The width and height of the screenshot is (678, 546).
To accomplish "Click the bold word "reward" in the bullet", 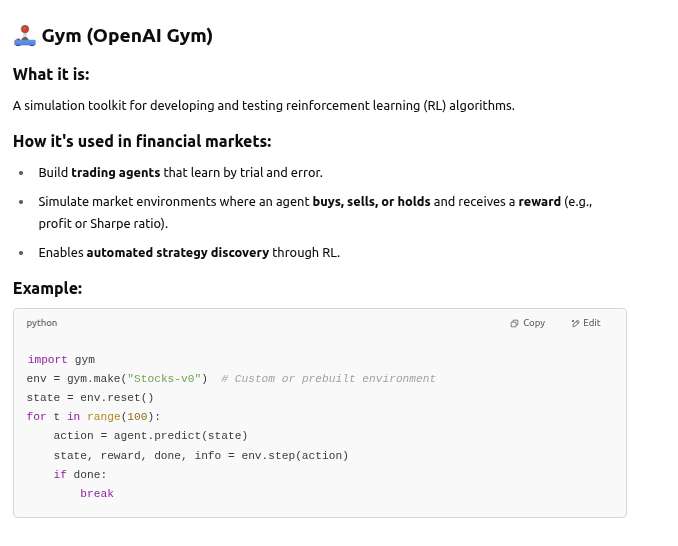I will (539, 201).
